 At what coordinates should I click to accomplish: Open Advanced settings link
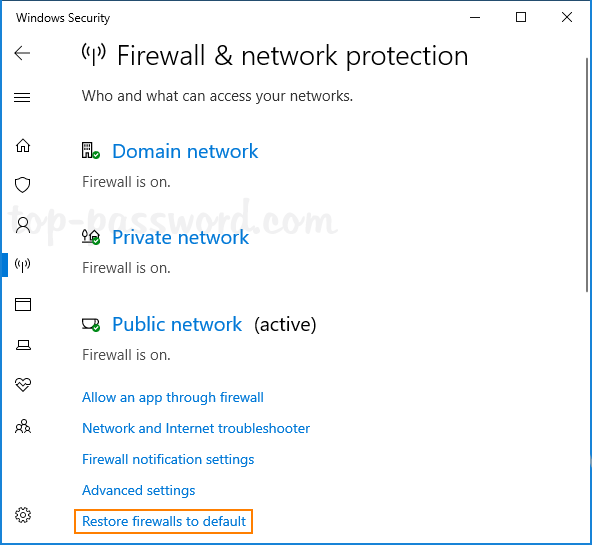click(x=139, y=490)
